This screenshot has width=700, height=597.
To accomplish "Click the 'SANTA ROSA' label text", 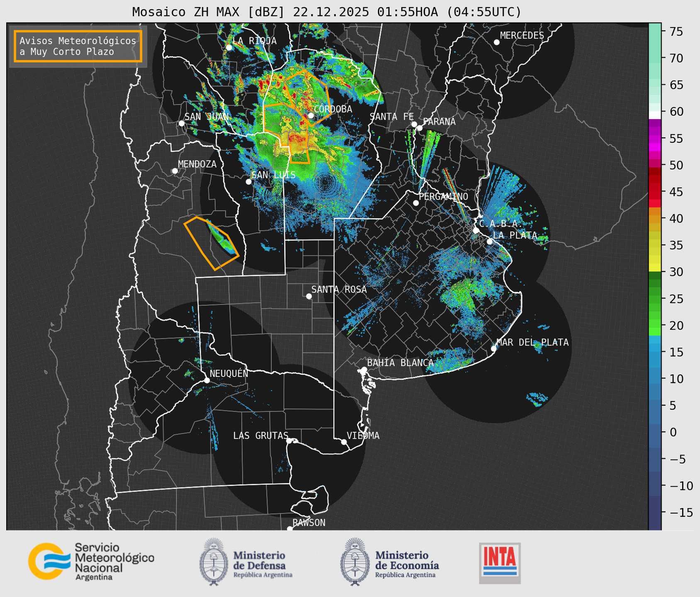I will [x=339, y=289].
